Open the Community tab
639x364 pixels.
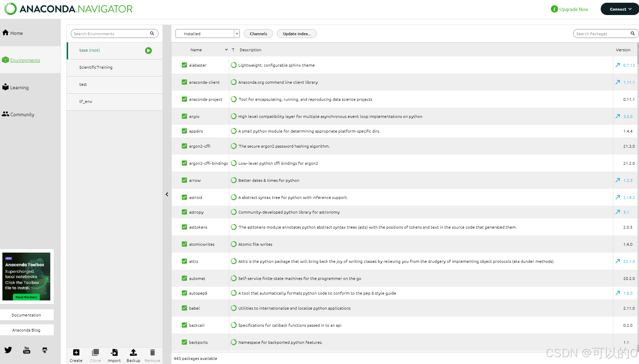coord(30,114)
